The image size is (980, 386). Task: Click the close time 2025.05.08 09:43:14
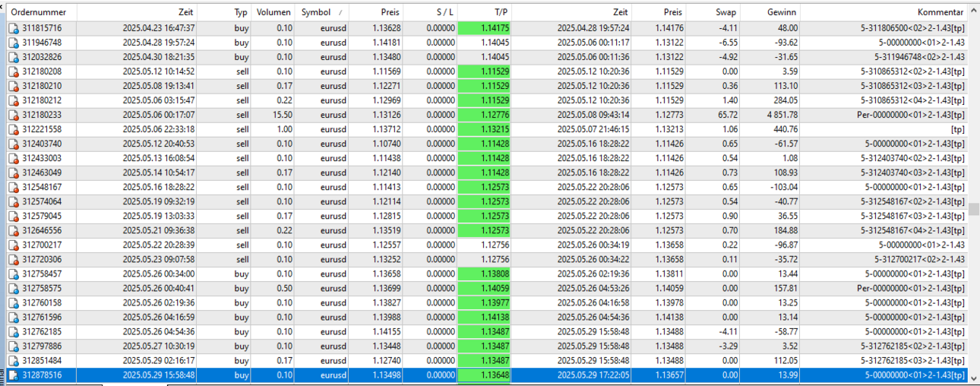[593, 115]
